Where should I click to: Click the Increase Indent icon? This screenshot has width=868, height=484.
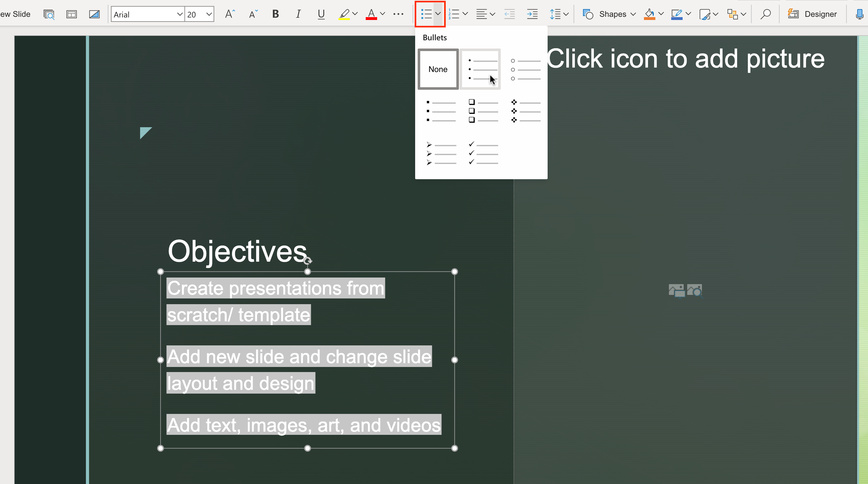click(532, 14)
